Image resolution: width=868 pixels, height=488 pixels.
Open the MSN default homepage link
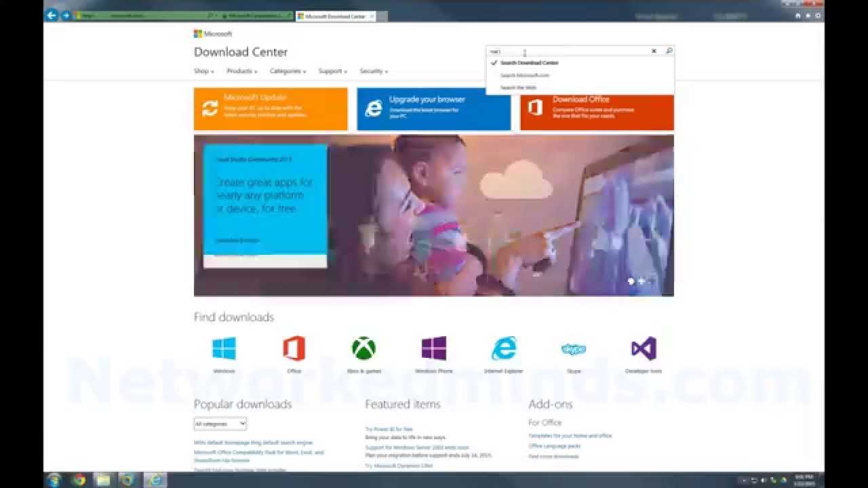tap(254, 443)
